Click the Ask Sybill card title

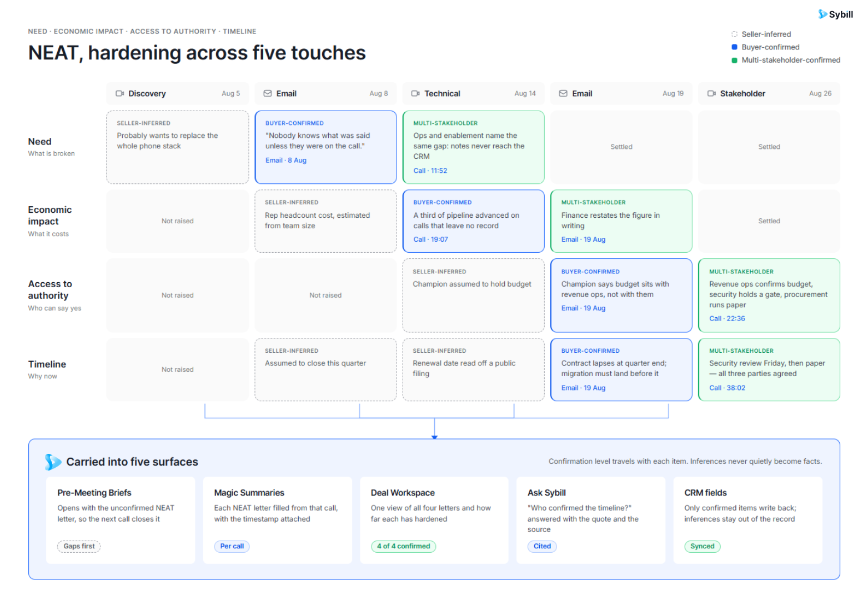pyautogui.click(x=546, y=493)
